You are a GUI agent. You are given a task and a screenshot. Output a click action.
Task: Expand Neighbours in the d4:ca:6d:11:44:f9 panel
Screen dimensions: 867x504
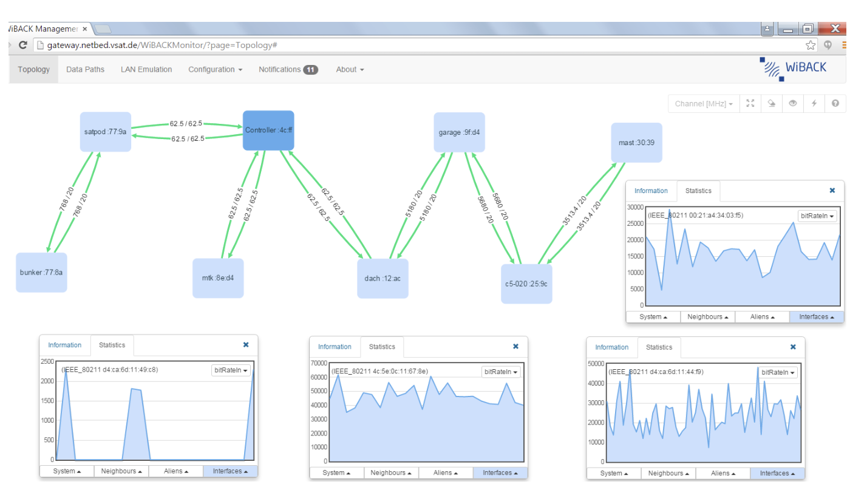[x=668, y=474]
